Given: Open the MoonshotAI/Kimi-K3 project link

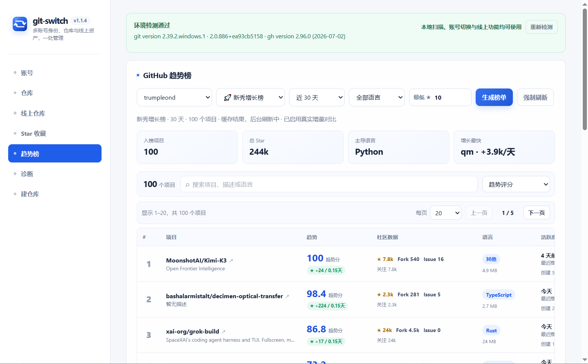Looking at the screenshot, I should [196, 260].
